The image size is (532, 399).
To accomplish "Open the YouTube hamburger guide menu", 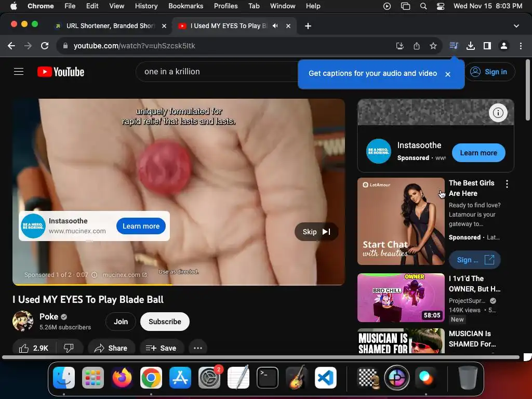I will pos(19,72).
